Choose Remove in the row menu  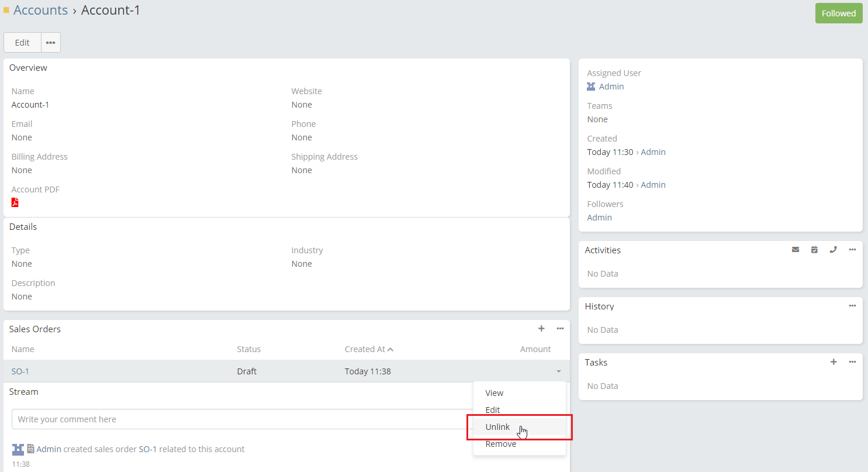point(500,444)
